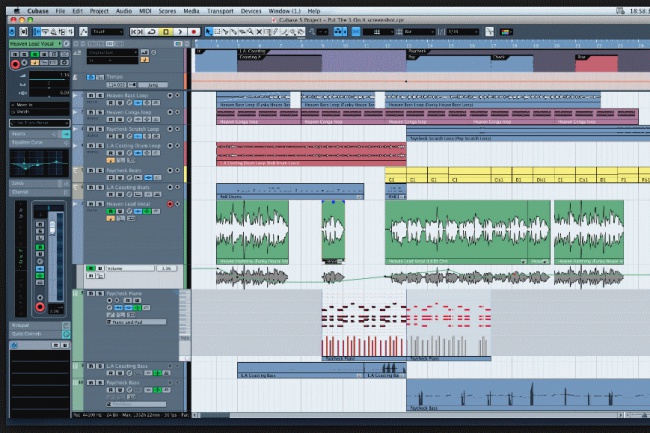
Task: Click the Open Mixer icon in toolbar
Action: tap(71, 32)
